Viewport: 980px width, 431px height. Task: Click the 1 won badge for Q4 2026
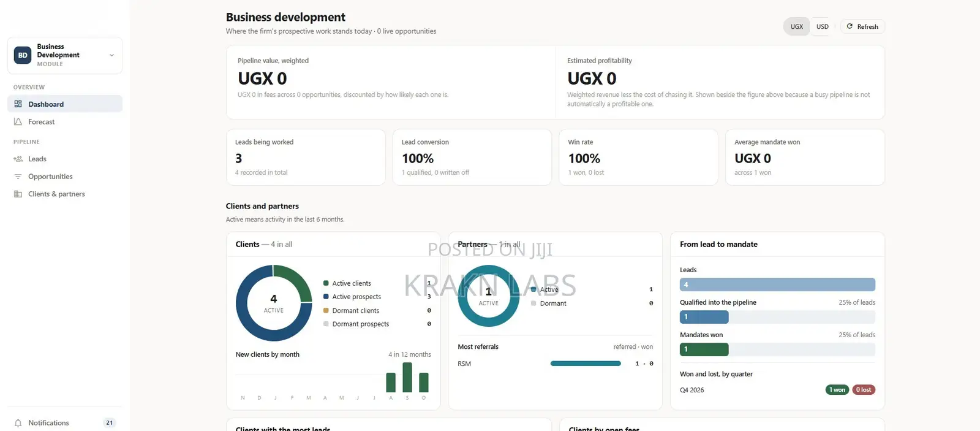tap(837, 390)
